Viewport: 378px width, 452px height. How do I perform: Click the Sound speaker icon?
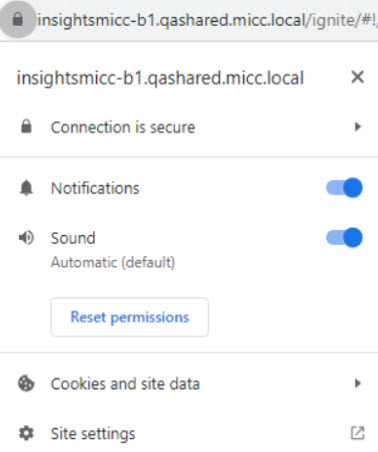tap(26, 238)
